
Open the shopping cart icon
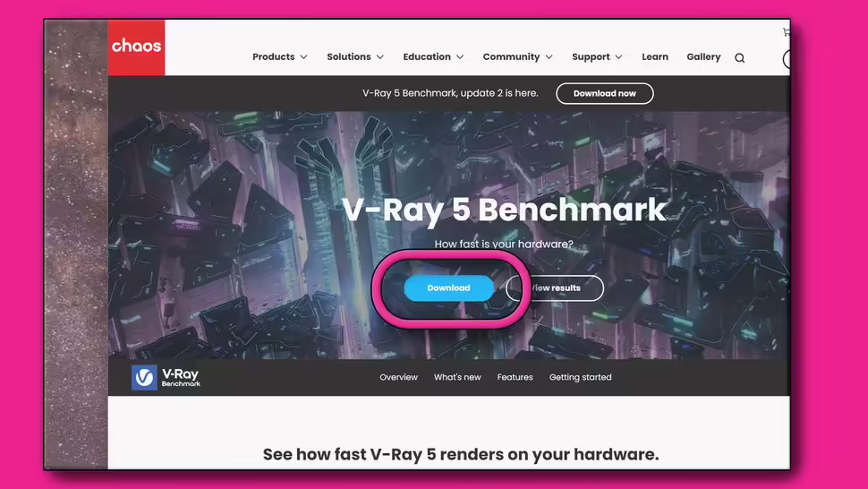[x=786, y=32]
